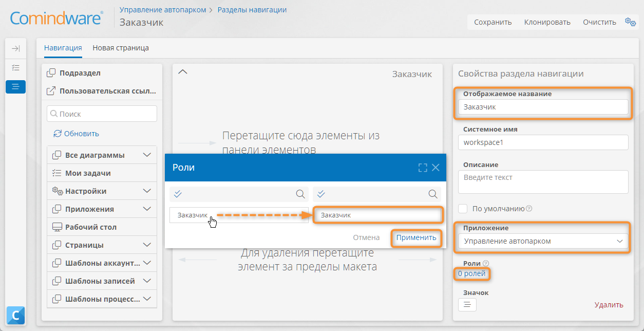Expand the Все диаграммы group
Screen dimensions: 644x331
[x=147, y=155]
